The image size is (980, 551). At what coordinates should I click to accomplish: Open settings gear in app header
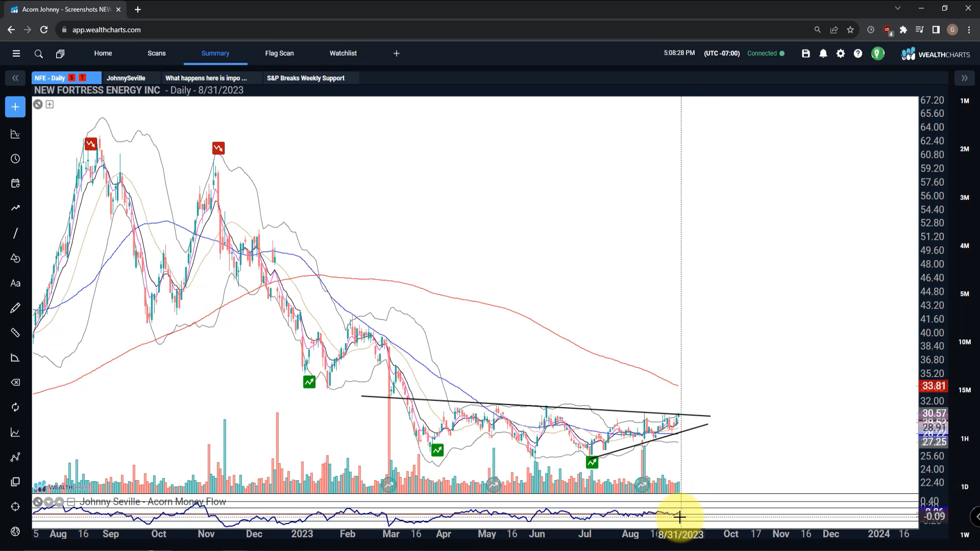click(x=841, y=54)
